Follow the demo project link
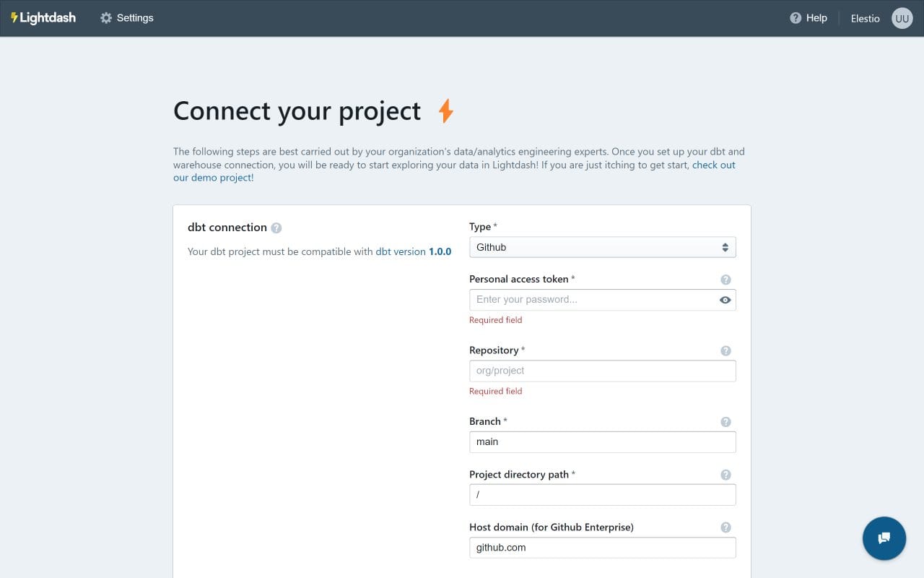Image resolution: width=924 pixels, height=578 pixels. coord(212,177)
